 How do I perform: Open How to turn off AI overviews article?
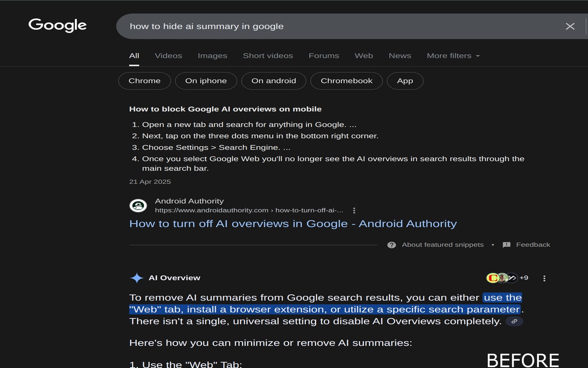click(x=293, y=224)
